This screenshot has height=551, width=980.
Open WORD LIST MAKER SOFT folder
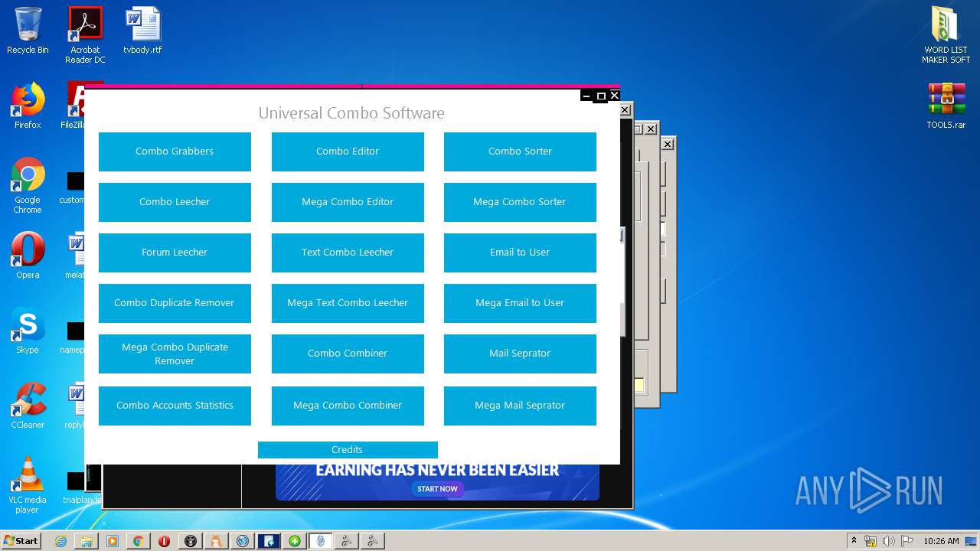pos(946,35)
